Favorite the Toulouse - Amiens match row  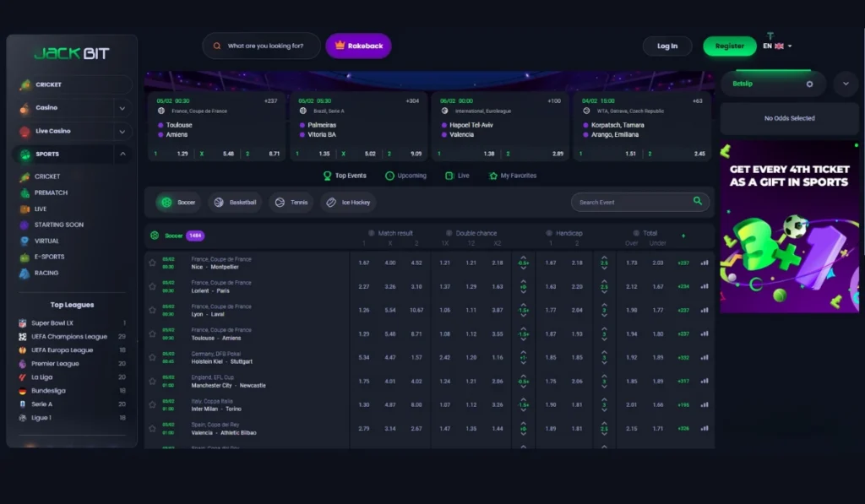click(152, 333)
